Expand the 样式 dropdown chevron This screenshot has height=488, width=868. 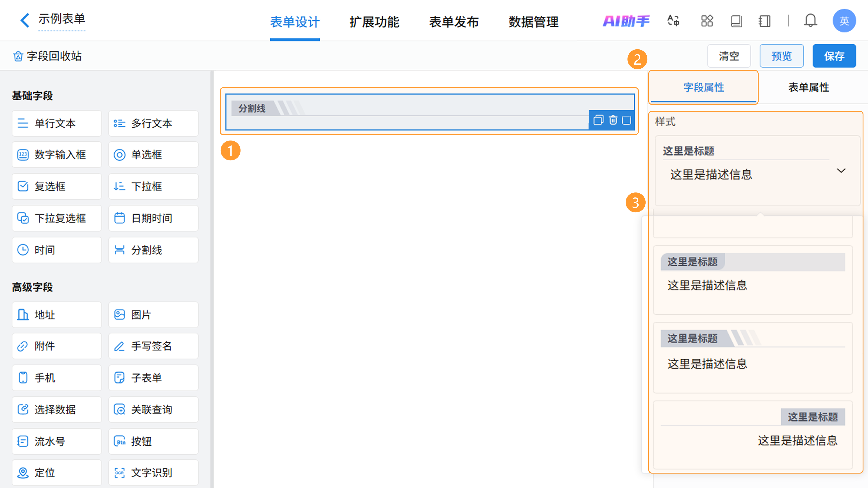[x=841, y=171]
